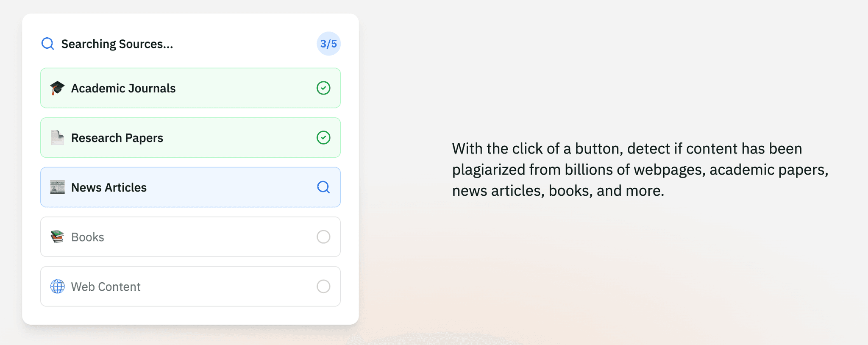This screenshot has height=345, width=868.
Task: Enable the Web Content source circle
Action: coord(323,286)
